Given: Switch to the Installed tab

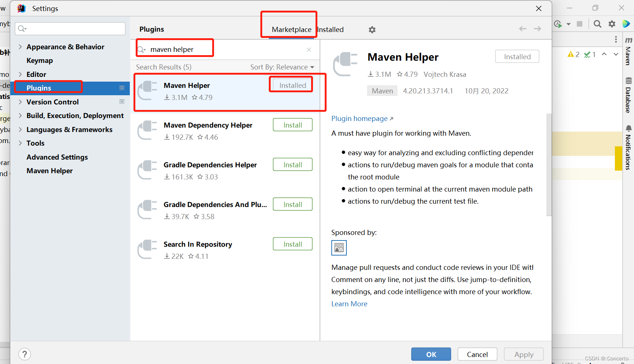Looking at the screenshot, I should click(x=330, y=29).
